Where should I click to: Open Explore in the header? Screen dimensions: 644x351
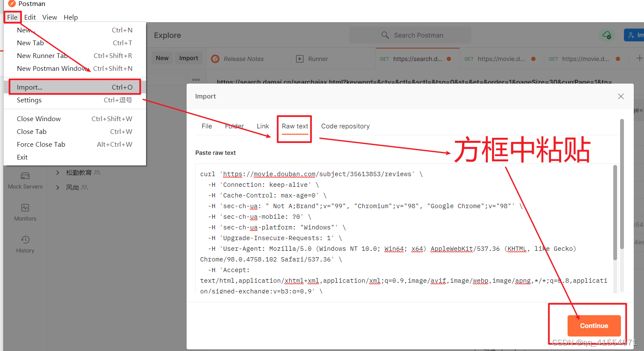167,35
